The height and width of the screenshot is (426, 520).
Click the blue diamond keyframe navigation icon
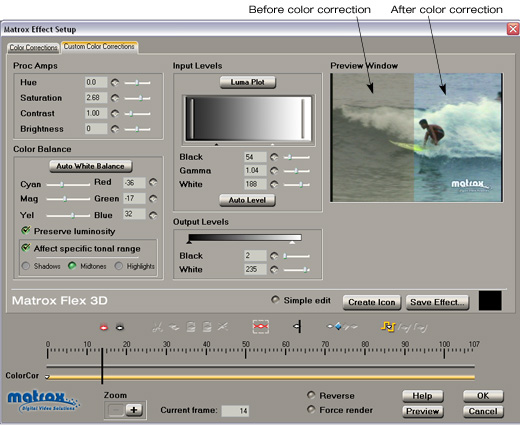point(338,326)
